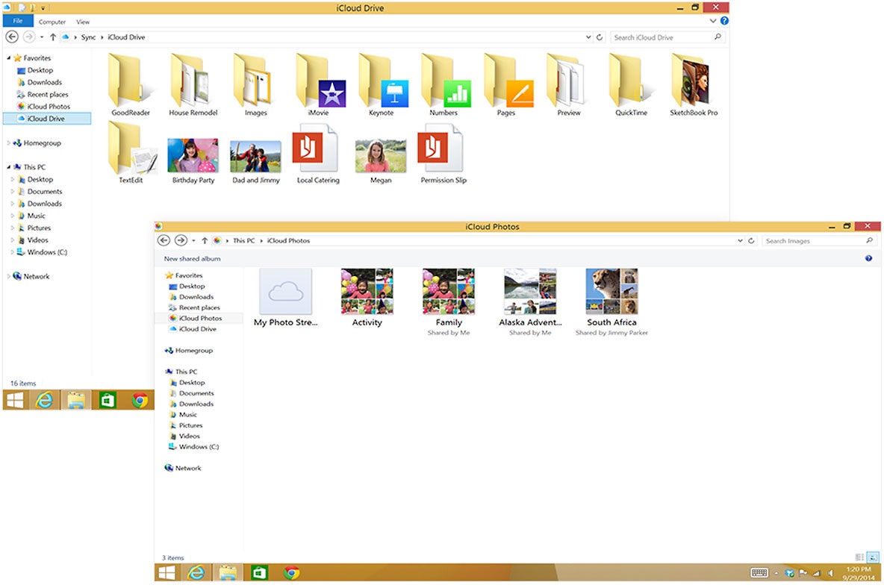Screen dimensions: 884x588
Task: Collapse the This PC tree node
Action: coord(8,167)
